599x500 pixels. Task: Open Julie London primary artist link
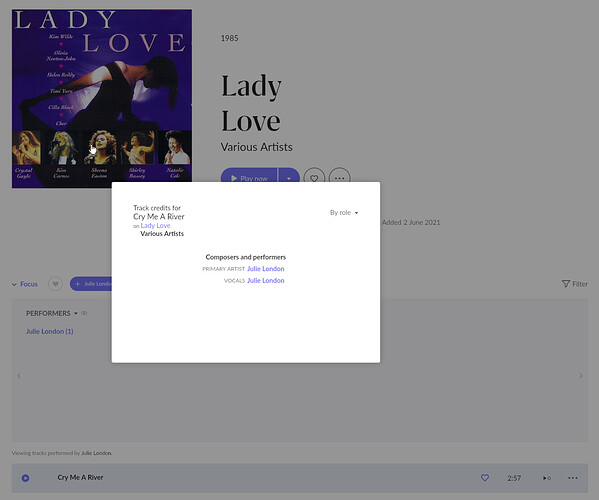(x=266, y=269)
